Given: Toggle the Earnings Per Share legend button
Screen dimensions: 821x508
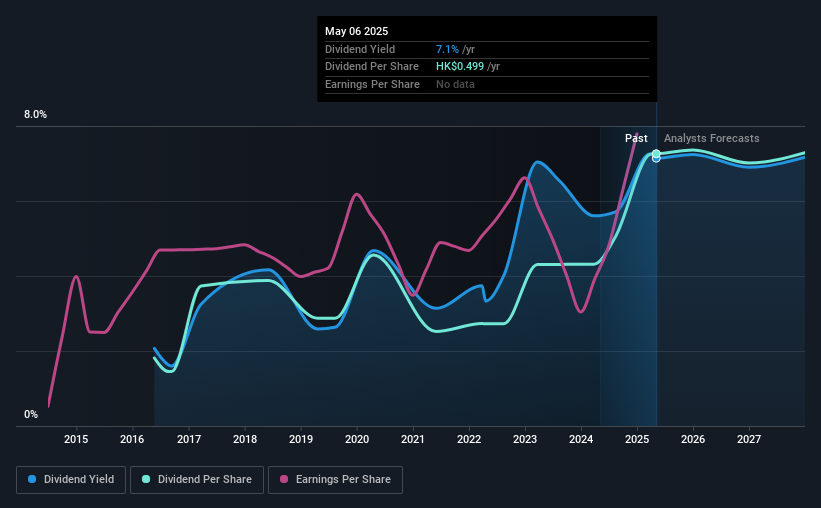Looking at the screenshot, I should coord(335,480).
